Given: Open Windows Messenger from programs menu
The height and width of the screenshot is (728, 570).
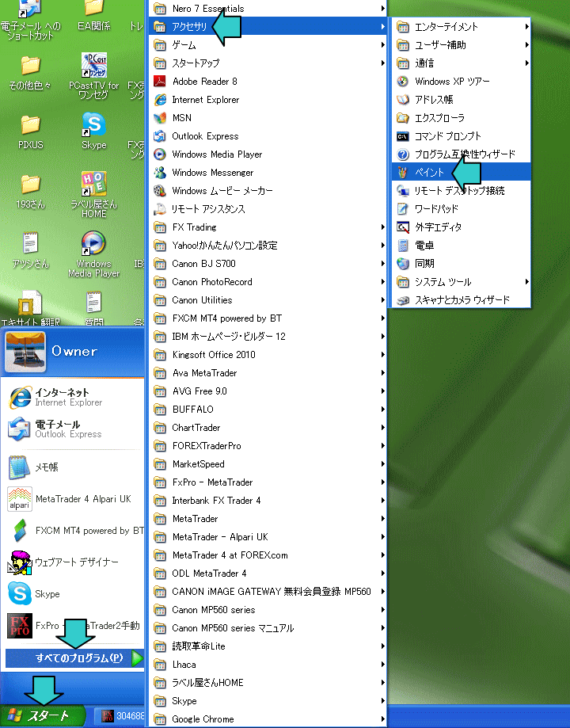Looking at the screenshot, I should click(x=268, y=172).
